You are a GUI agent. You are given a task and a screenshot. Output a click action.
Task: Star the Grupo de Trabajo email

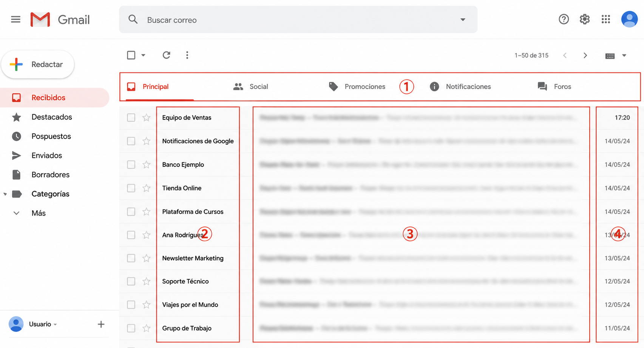146,328
